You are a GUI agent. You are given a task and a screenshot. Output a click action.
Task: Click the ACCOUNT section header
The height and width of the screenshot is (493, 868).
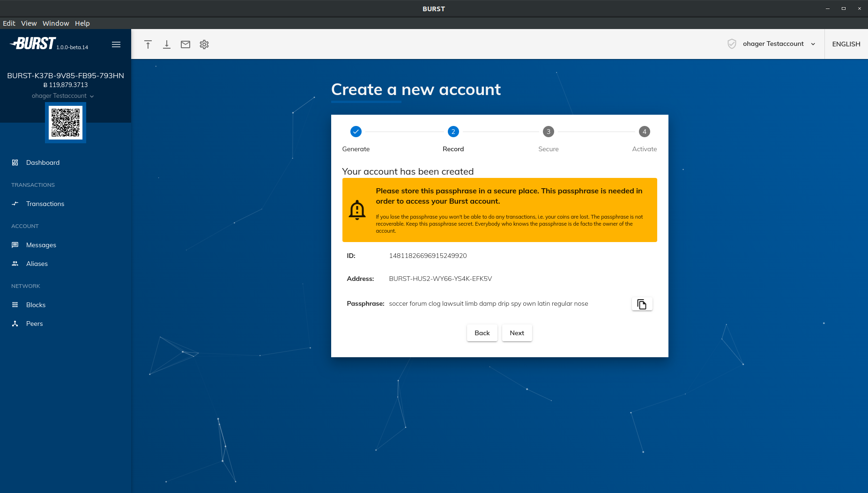25,226
